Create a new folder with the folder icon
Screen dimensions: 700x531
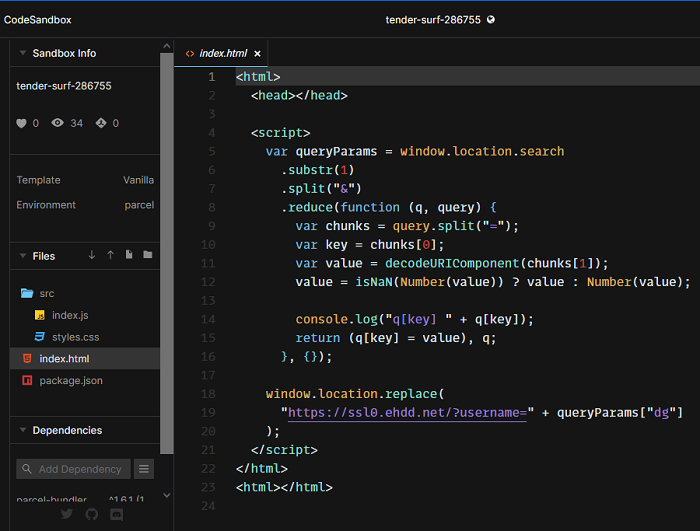click(148, 255)
